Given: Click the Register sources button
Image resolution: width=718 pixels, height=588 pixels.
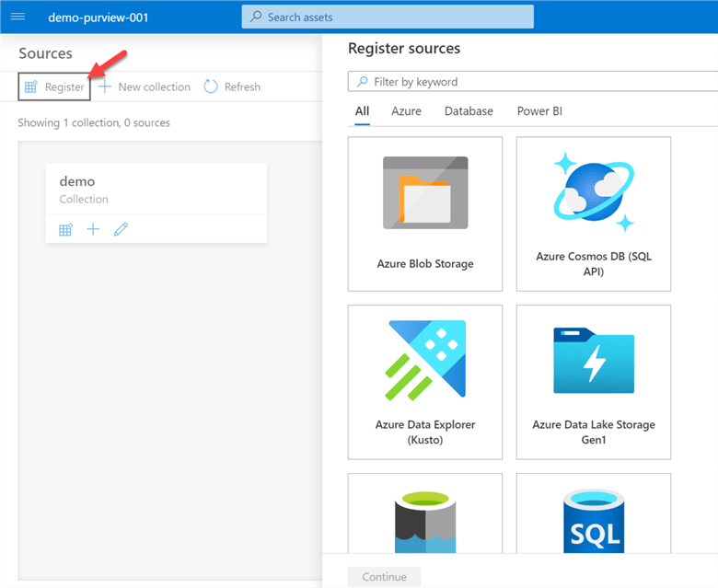Looking at the screenshot, I should [54, 86].
